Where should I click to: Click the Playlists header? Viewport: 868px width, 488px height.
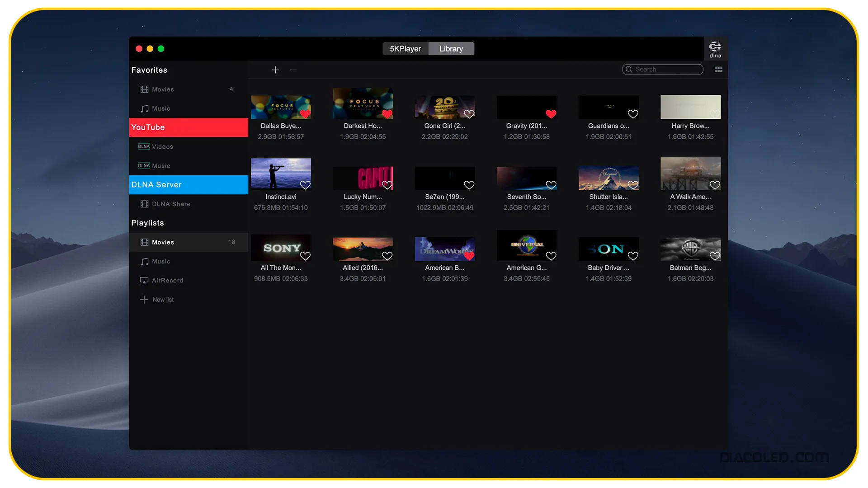[147, 223]
